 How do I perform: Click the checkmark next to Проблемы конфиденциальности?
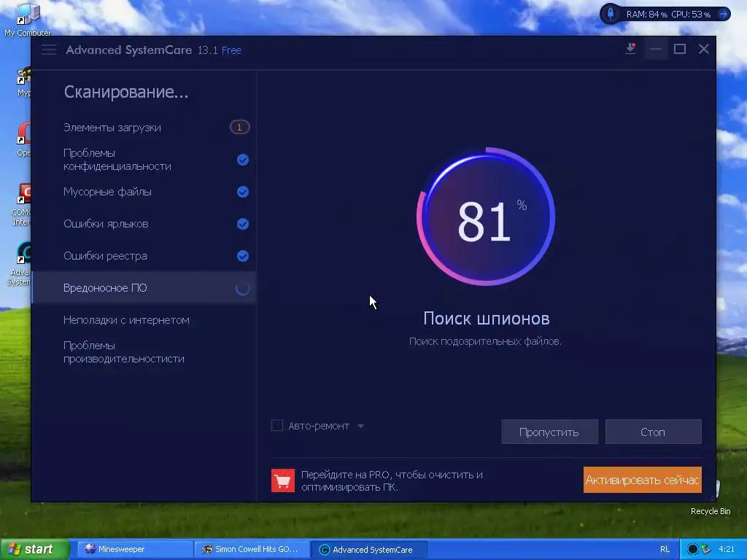tap(243, 160)
